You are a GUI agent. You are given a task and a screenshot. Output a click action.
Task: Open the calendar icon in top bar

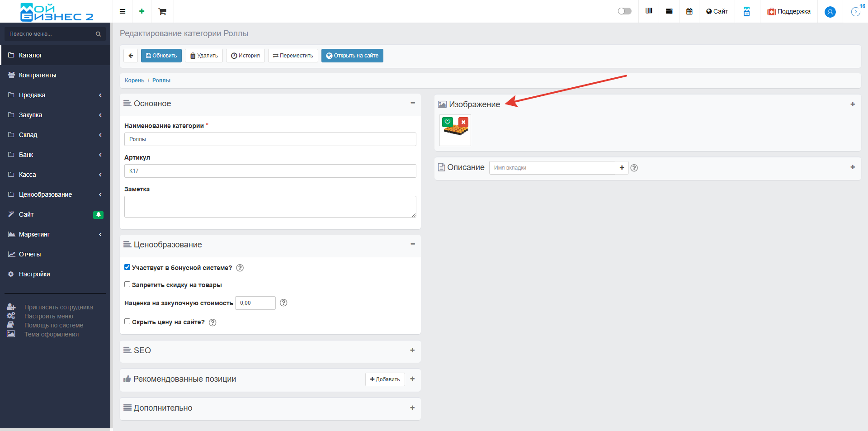click(689, 11)
